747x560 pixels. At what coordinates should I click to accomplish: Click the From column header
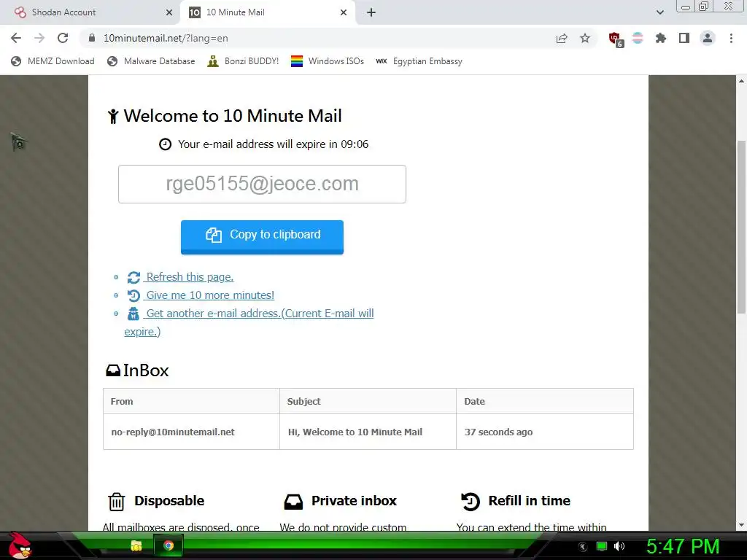(191, 401)
